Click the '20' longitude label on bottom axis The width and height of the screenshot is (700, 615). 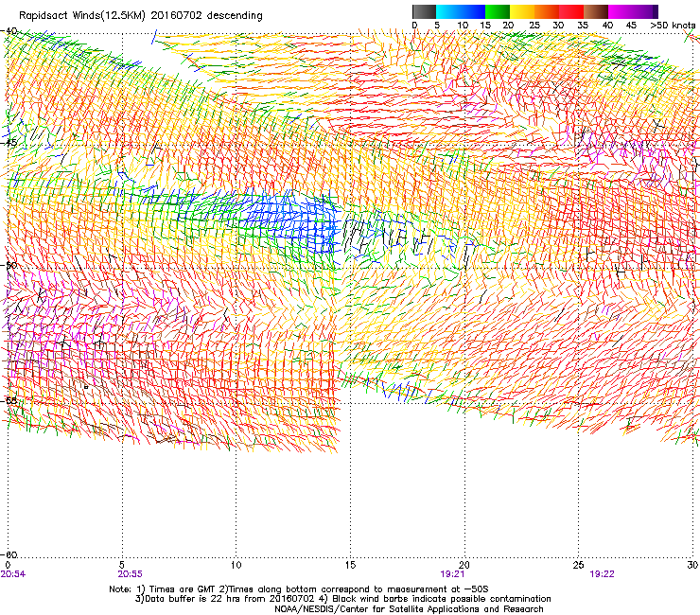tap(464, 565)
